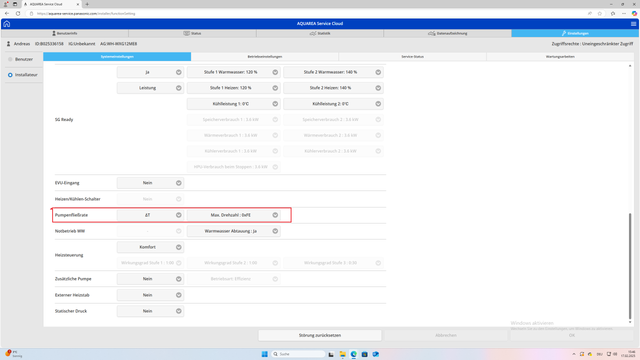Click the settings panel vertical scrollbar
The image size is (640, 360).
pos(630,265)
